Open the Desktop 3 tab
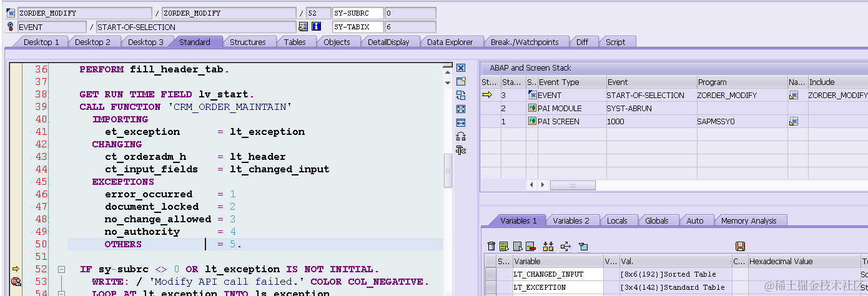868x296 pixels. [x=145, y=42]
